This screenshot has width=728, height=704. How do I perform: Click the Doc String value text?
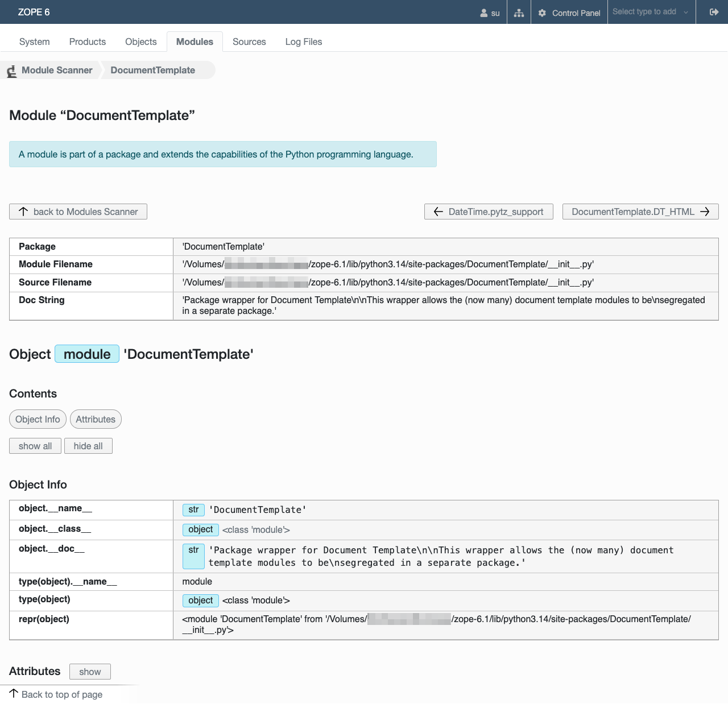pos(444,305)
